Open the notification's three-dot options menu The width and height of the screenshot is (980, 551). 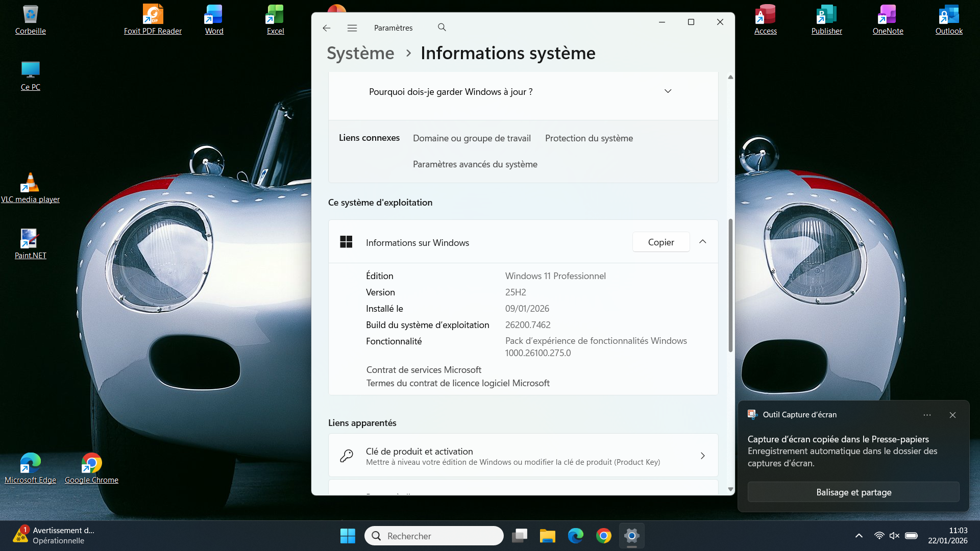tap(927, 415)
